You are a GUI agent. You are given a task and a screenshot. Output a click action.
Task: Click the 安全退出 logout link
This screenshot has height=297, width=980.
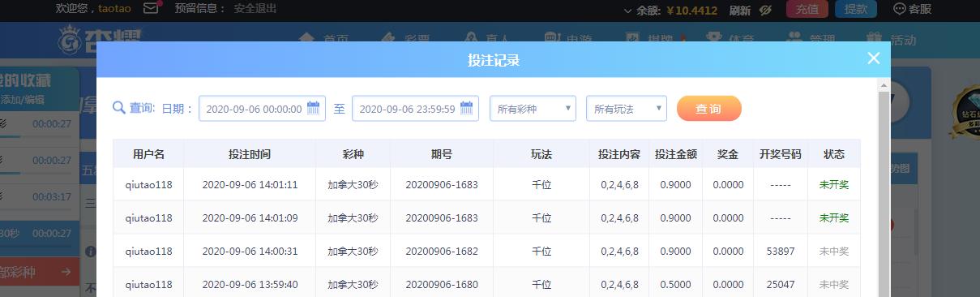click(x=255, y=9)
